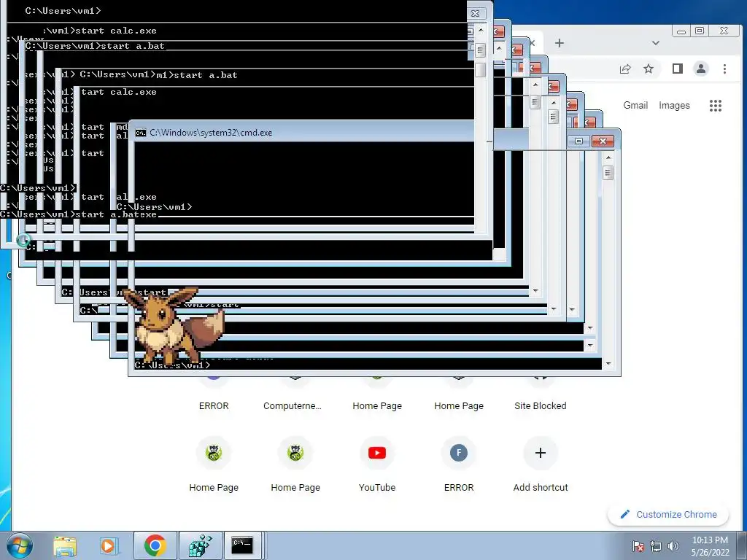Open the Chrome three-dot menu

click(724, 69)
